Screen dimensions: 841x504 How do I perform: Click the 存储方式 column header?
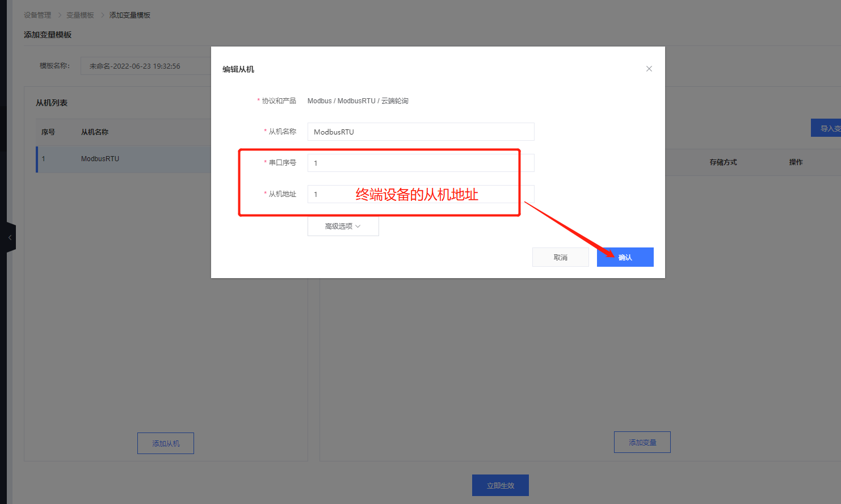point(723,162)
